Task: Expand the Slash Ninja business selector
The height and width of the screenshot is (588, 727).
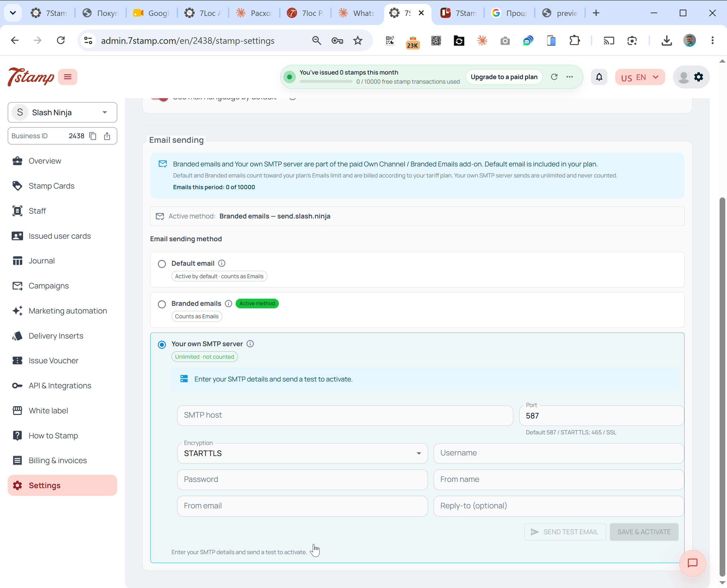Action: [x=62, y=112]
